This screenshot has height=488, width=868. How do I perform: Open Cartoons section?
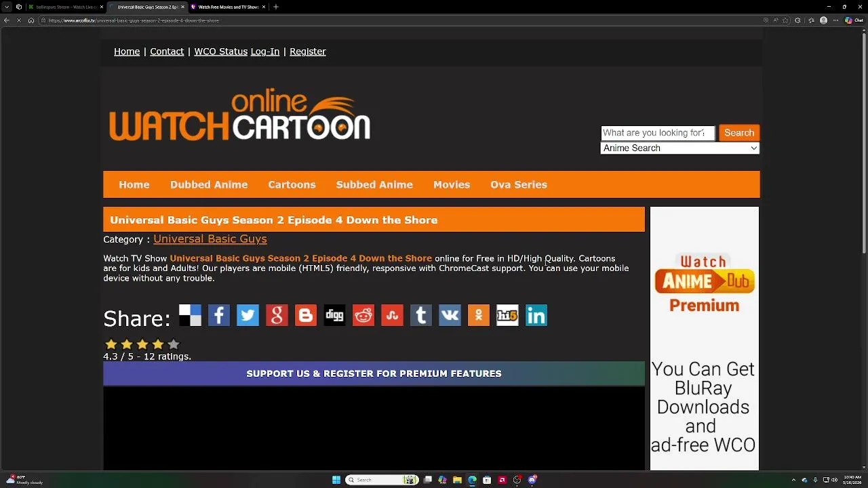click(x=292, y=184)
